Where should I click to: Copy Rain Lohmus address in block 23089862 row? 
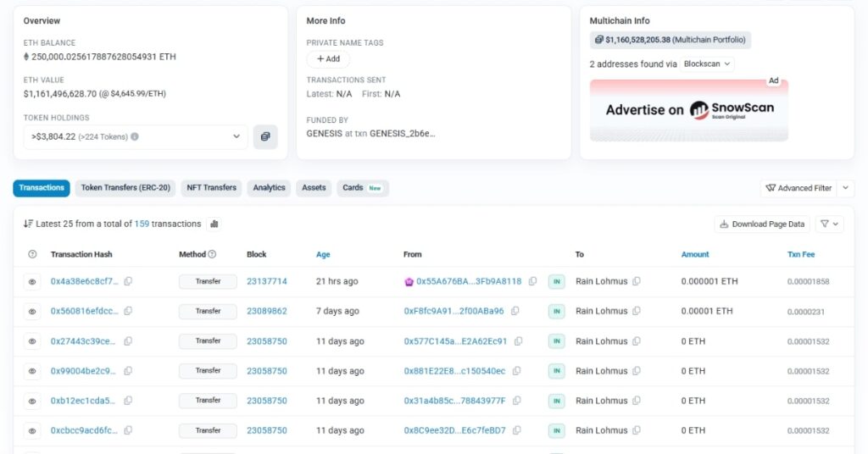pyautogui.click(x=637, y=312)
